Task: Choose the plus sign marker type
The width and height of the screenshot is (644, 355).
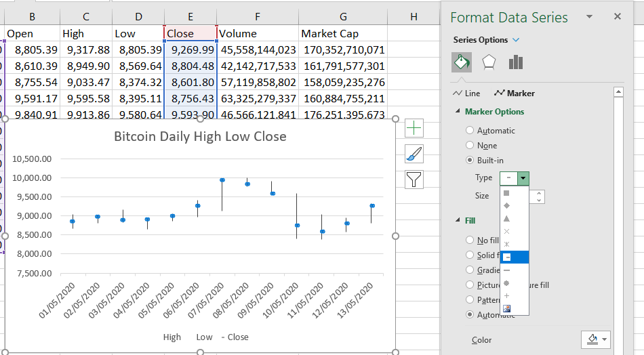Action: (506, 296)
